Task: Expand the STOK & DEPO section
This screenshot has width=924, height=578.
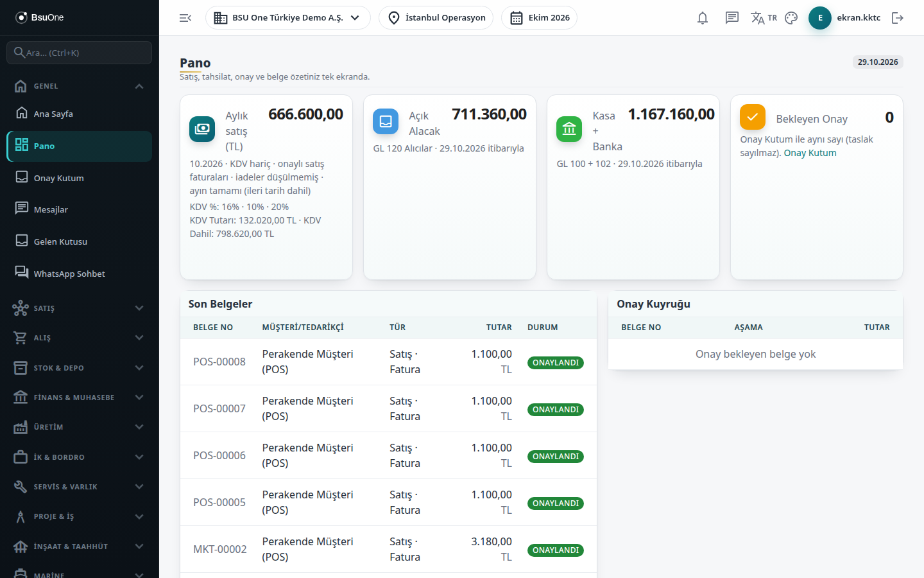Action: 80,368
